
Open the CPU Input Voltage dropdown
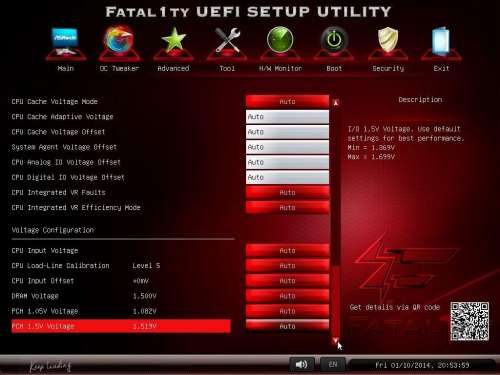(287, 250)
